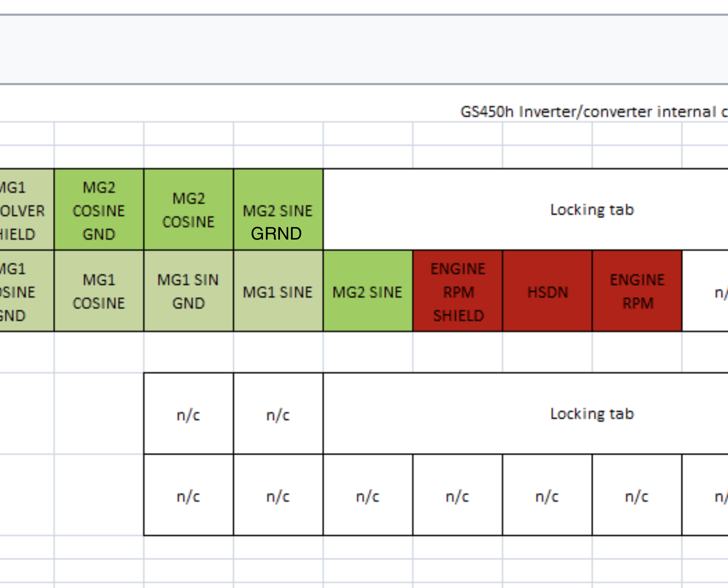The width and height of the screenshot is (728, 588).
Task: Click the GS450h Inverter/converter title text
Action: pyautogui.click(x=592, y=111)
